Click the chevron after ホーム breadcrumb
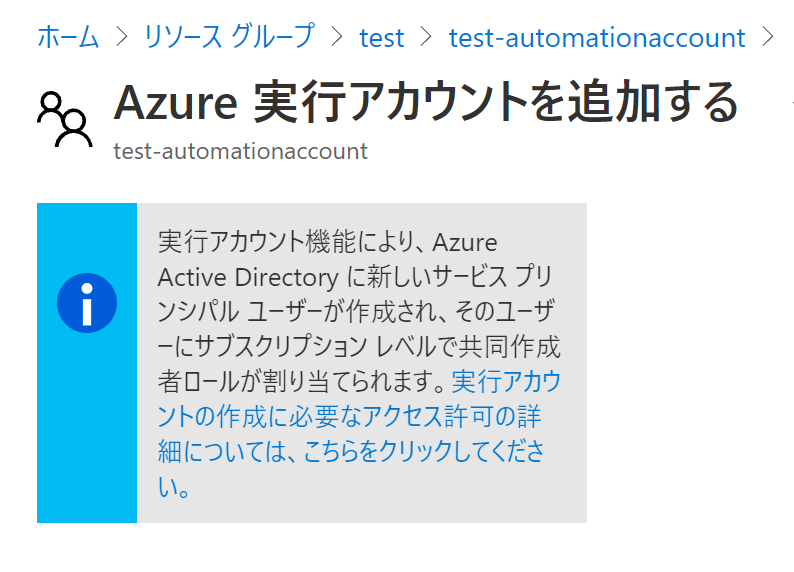 (x=122, y=37)
